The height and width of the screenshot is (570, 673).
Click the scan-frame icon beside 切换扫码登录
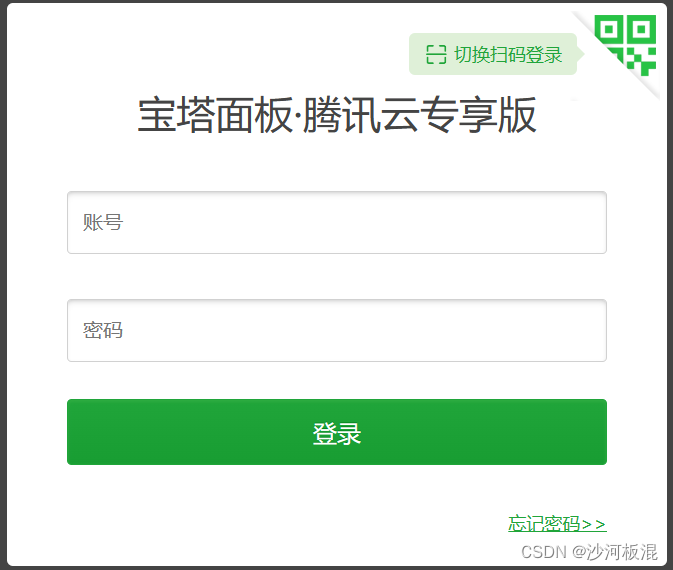click(436, 55)
